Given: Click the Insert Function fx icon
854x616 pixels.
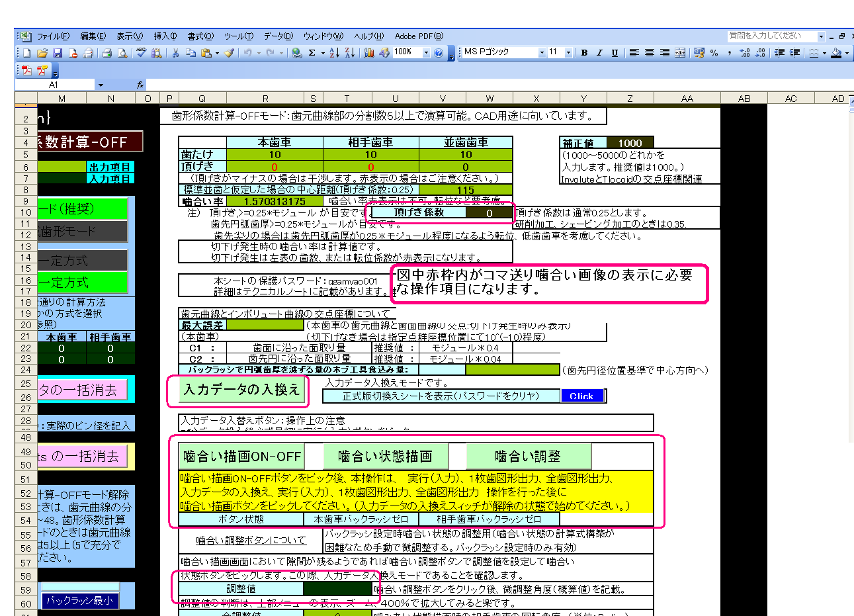Looking at the screenshot, I should coord(140,85).
